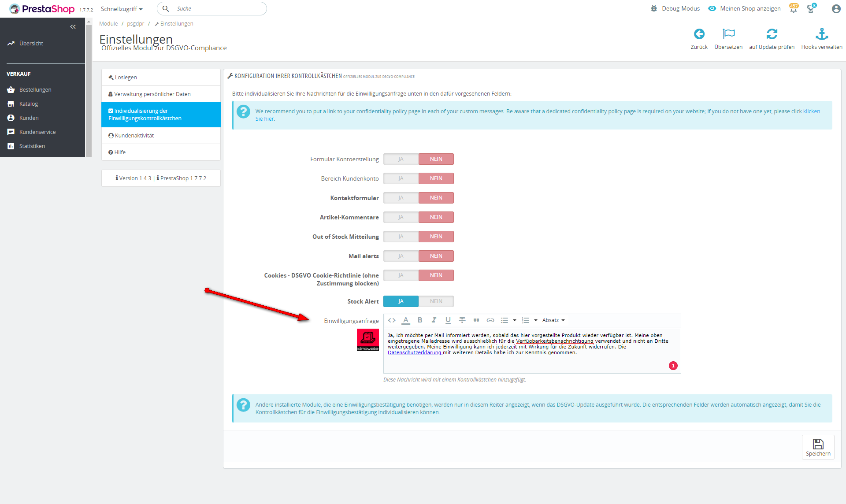The image size is (846, 504).
Task: Click the Speichern save button
Action: [818, 447]
